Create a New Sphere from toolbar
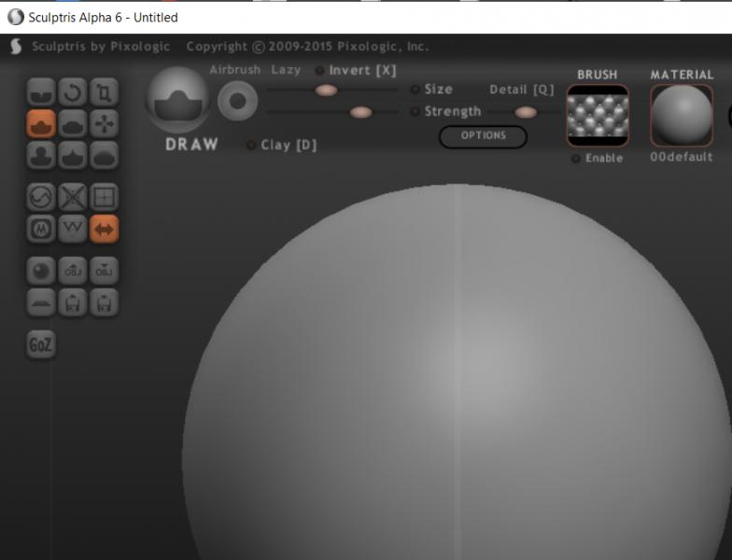This screenshot has width=732, height=560. click(41, 271)
